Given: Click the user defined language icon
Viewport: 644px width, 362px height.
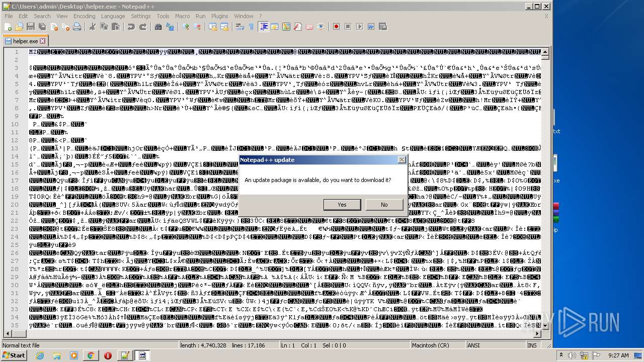Looking at the screenshot, I should point(275,27).
